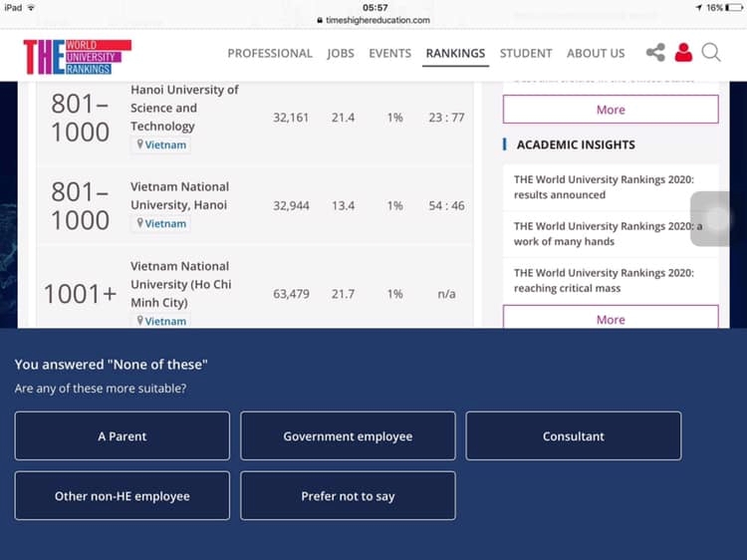
Task: Click the share icon in header
Action: click(x=655, y=53)
